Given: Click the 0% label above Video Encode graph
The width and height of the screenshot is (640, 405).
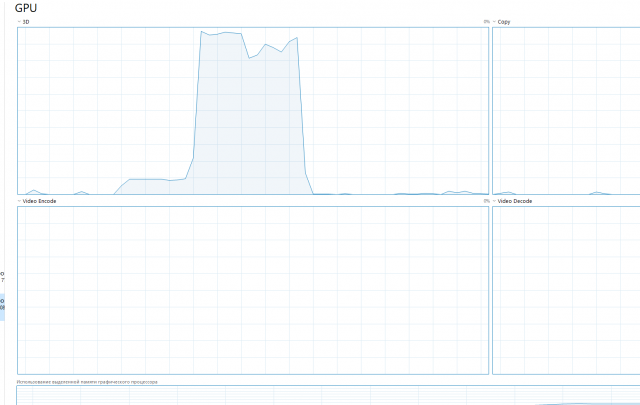Looking at the screenshot, I should [x=486, y=201].
